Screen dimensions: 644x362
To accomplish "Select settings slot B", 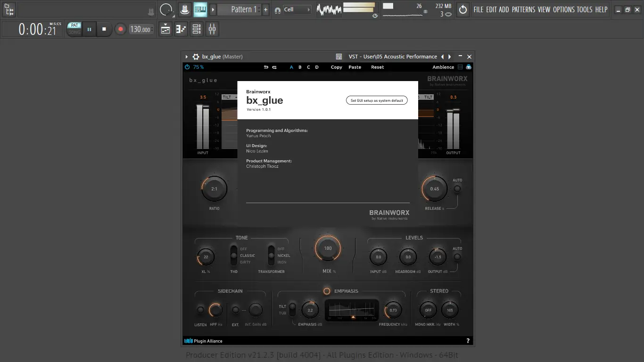I will [300, 67].
